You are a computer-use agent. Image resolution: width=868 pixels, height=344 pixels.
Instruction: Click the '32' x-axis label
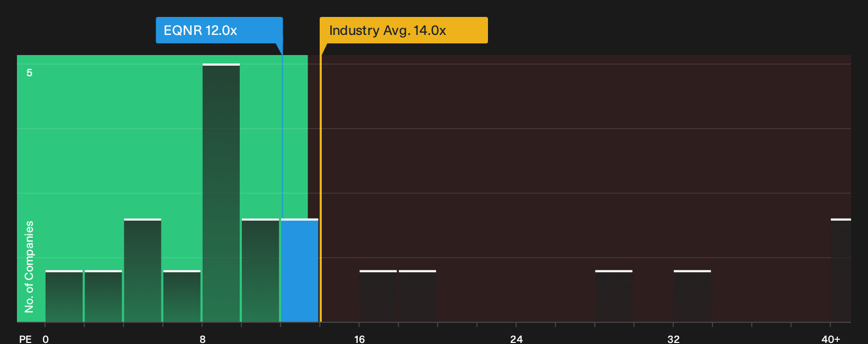pyautogui.click(x=673, y=339)
